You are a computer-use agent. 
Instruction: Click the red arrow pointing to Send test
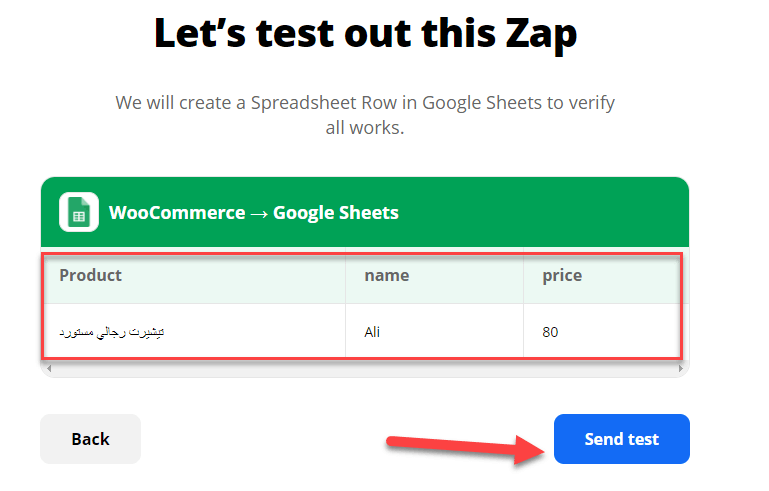point(466,447)
